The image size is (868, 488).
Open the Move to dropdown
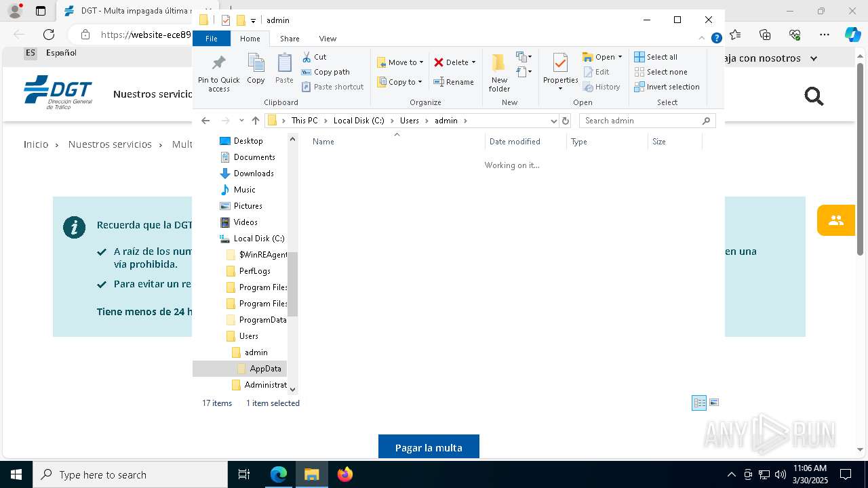pyautogui.click(x=400, y=62)
